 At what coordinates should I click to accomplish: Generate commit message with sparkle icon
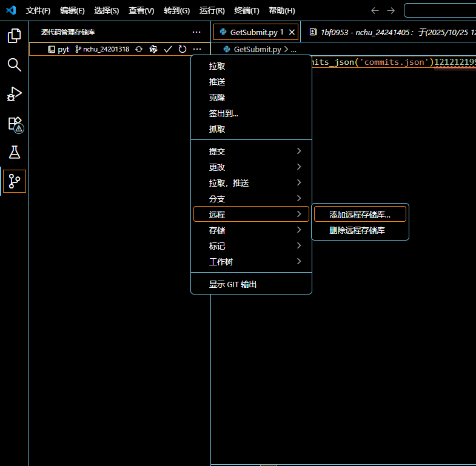[153, 49]
